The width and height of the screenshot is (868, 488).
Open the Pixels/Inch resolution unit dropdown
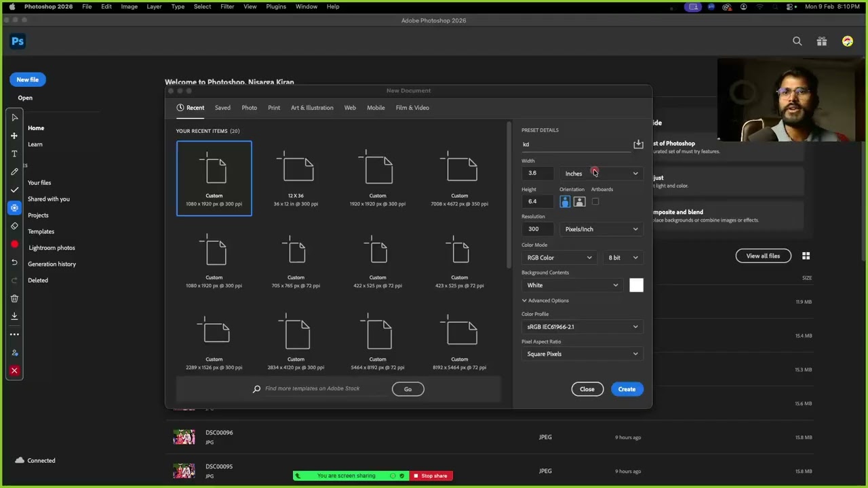(x=601, y=229)
